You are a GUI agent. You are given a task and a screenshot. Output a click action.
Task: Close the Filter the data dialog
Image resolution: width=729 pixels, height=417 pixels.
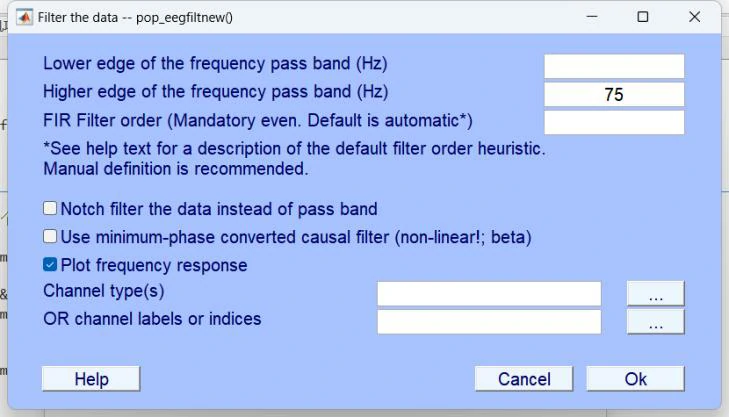coord(695,17)
